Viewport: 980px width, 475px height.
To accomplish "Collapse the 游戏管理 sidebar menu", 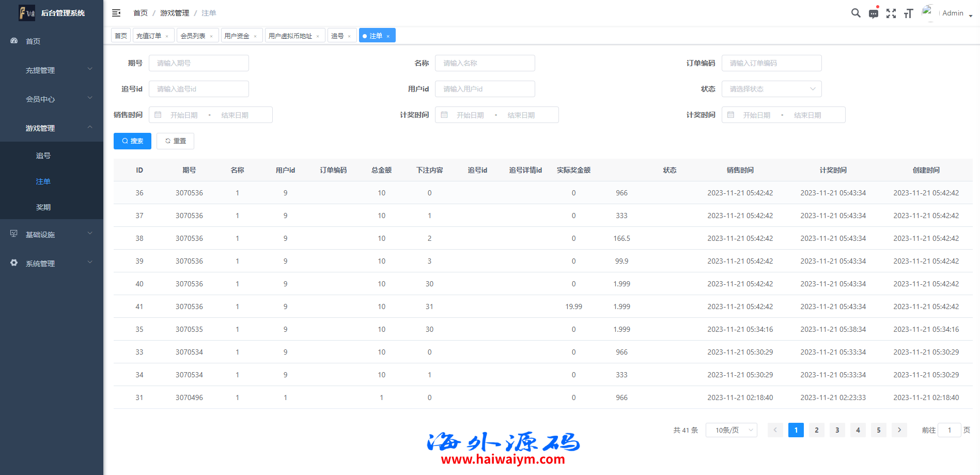I will [52, 128].
